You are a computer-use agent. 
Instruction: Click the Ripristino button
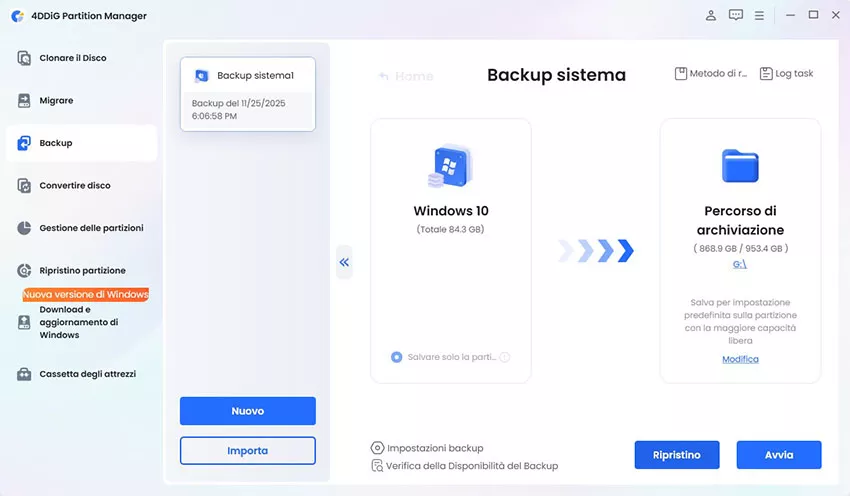pos(677,455)
